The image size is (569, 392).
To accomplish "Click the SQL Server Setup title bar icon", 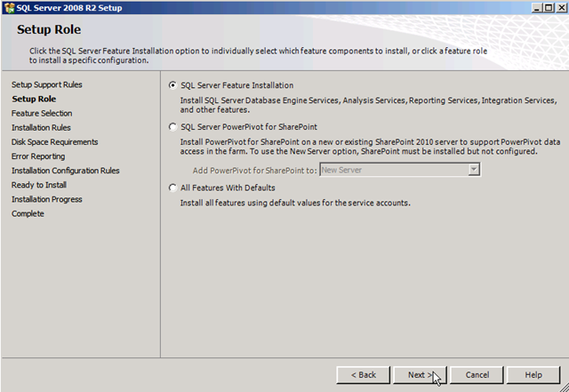I will tap(9, 7).
